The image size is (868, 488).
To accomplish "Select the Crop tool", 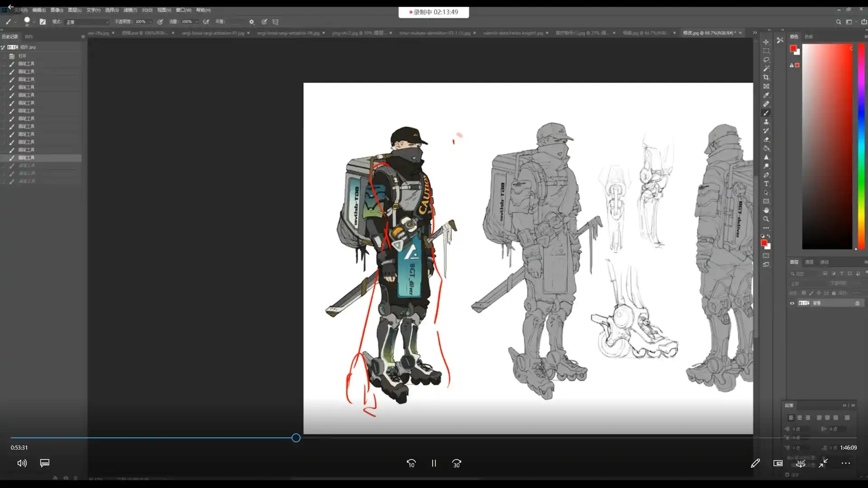I will (766, 77).
